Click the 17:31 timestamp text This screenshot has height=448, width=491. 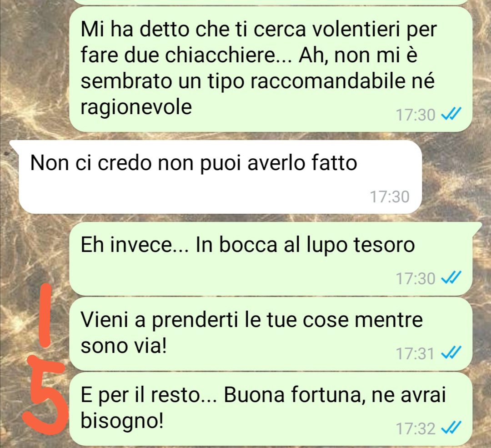[415, 353]
